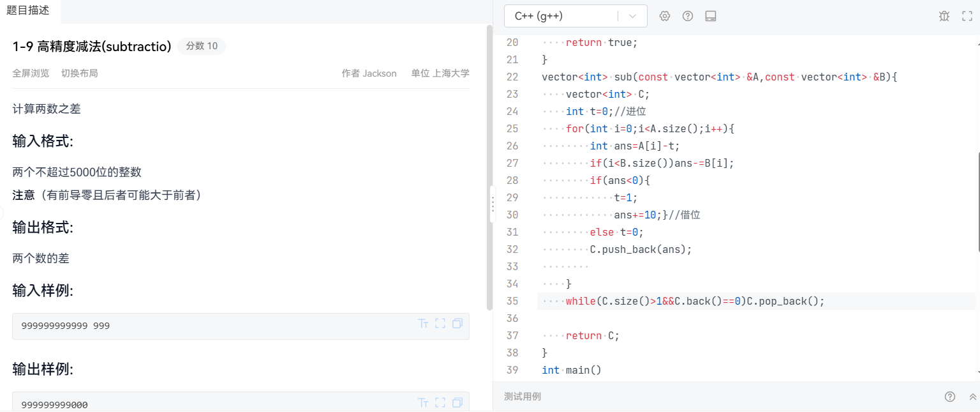Click code line 35 while statement
Screen dimensions: 980x412
(x=695, y=301)
